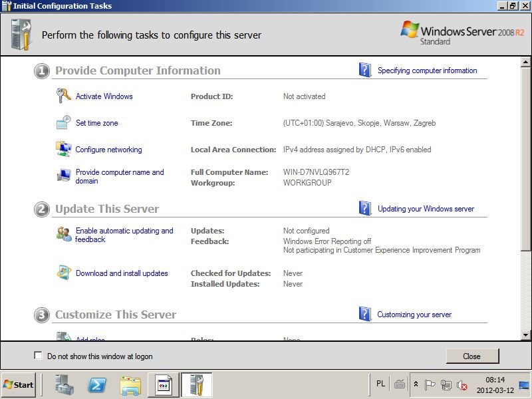Click the network status tray icon

[446, 385]
